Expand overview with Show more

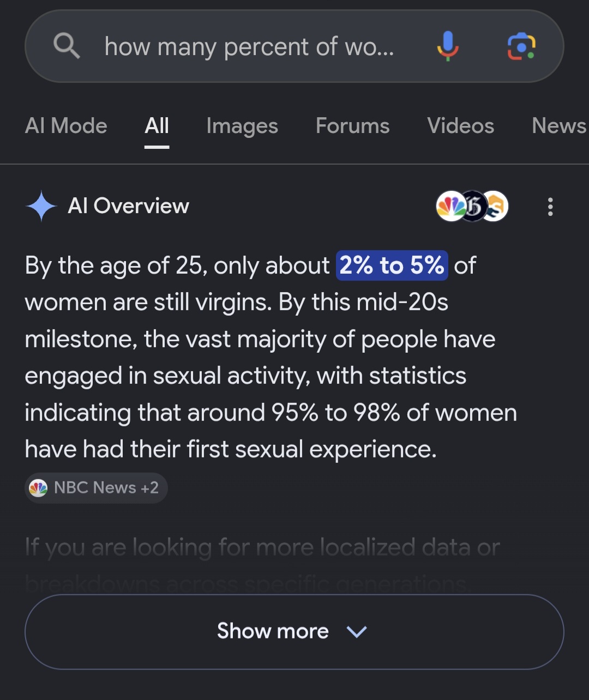point(294,631)
